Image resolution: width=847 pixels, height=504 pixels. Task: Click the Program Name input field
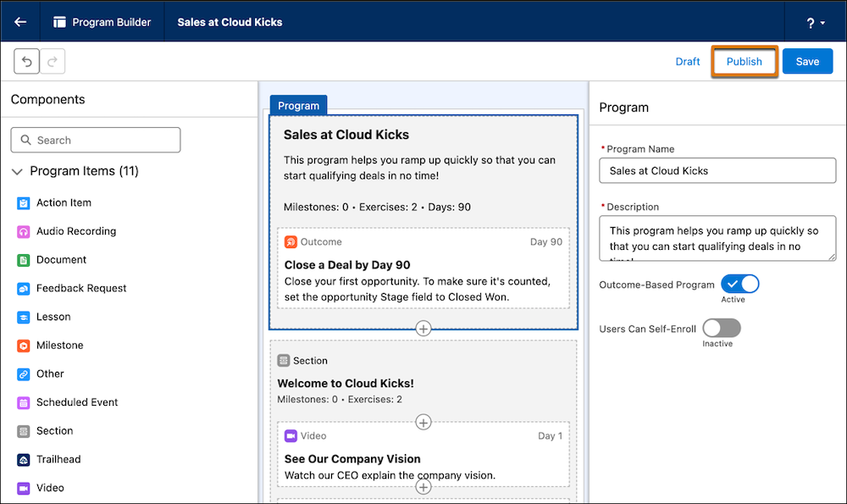tap(717, 171)
